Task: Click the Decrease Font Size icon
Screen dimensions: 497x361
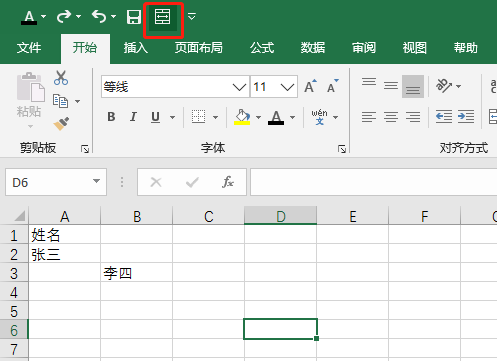Action: 333,86
